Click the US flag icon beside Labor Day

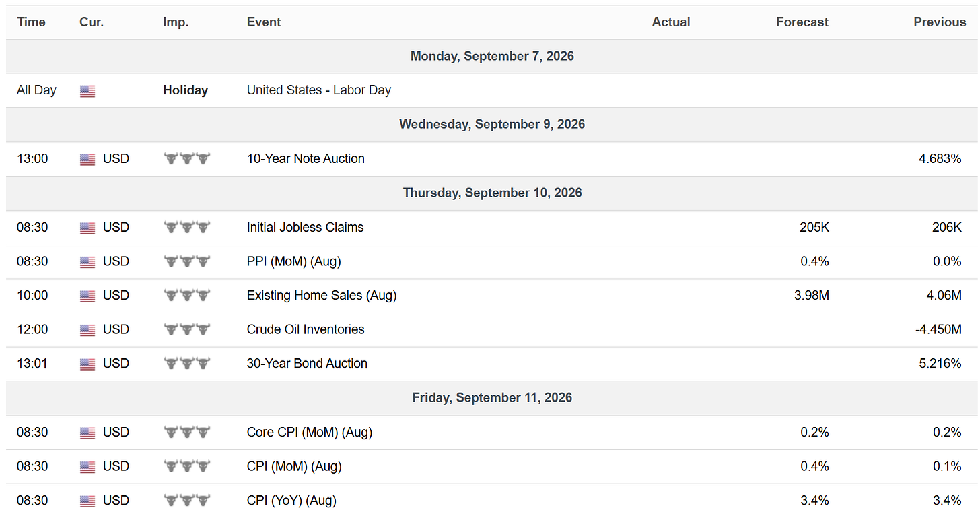(87, 91)
